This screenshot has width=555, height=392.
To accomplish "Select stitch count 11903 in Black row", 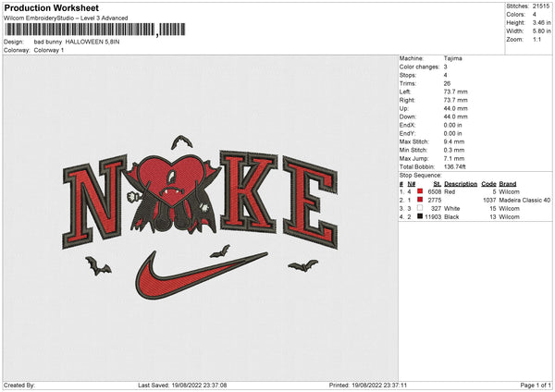I will (433, 217).
